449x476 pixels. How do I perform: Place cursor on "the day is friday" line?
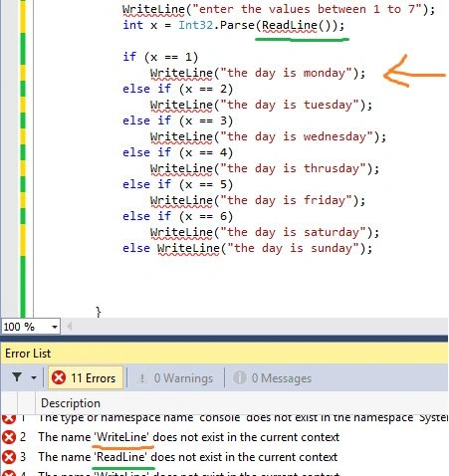coord(258,200)
